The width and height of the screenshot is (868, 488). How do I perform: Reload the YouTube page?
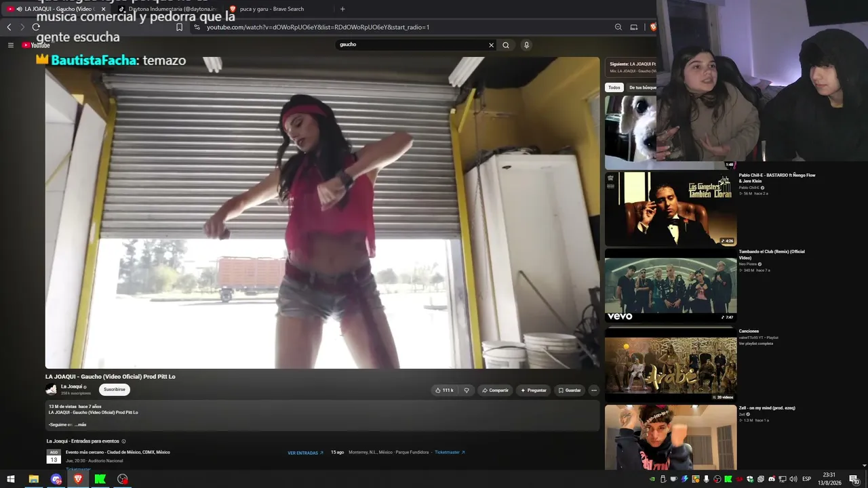click(x=36, y=27)
